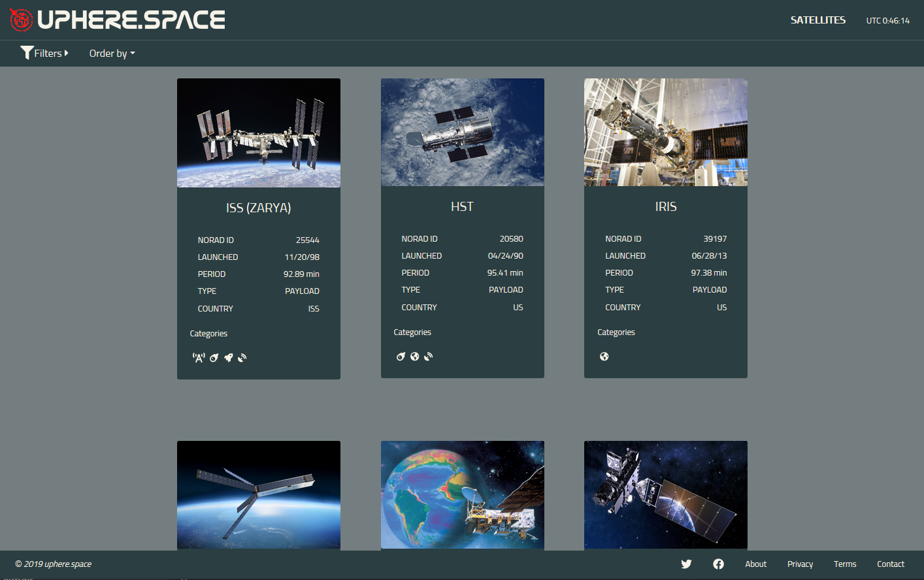Viewport: 924px width, 580px height.
Task: Open the ISS (ZARYA) satellite title
Action: [x=258, y=208]
